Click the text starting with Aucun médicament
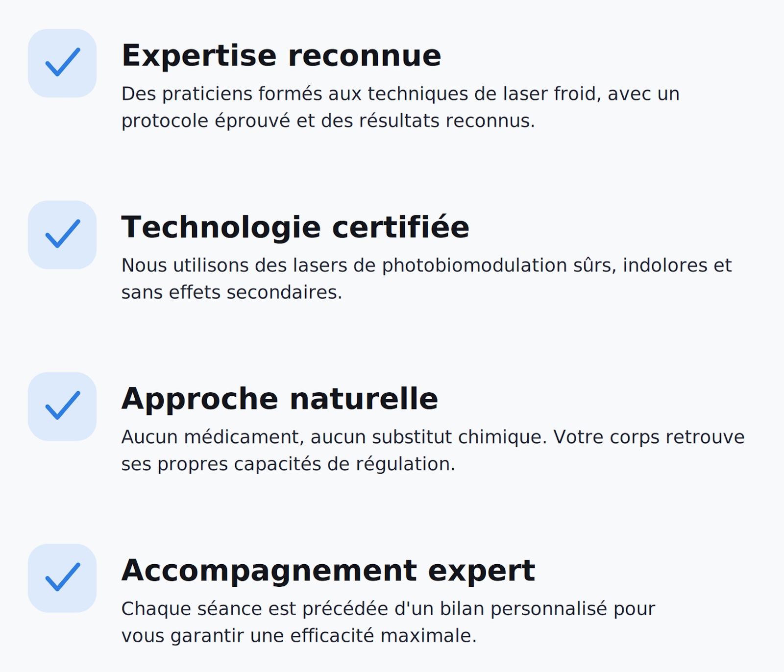The image size is (784, 672). click(433, 450)
